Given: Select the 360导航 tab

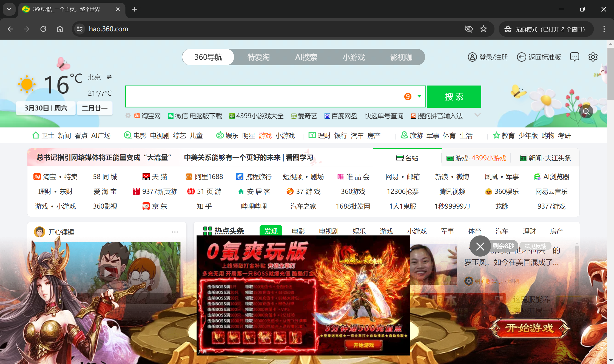Looking at the screenshot, I should point(208,57).
